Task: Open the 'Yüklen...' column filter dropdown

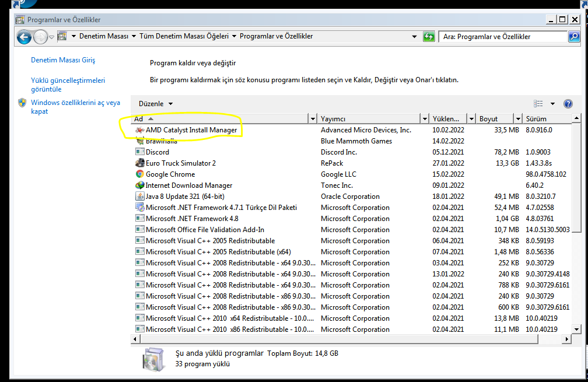Action: tap(471, 119)
